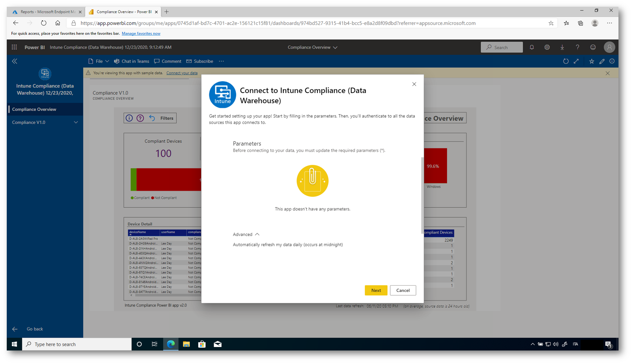Collapse the Advanced section in dialog

click(246, 234)
